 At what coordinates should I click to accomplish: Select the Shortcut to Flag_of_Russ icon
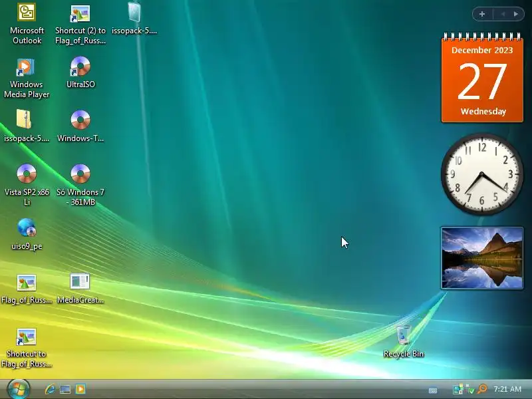click(x=27, y=348)
